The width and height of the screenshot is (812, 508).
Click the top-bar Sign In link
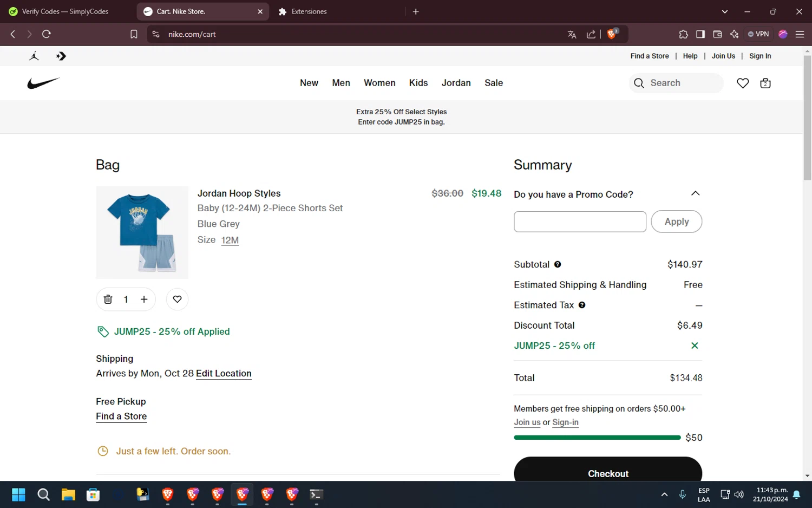[760, 56]
